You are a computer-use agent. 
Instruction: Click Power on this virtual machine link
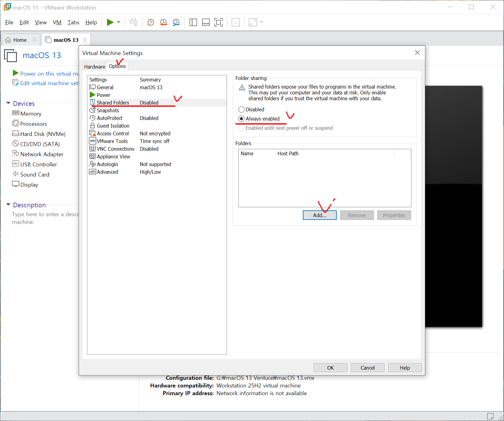46,73
